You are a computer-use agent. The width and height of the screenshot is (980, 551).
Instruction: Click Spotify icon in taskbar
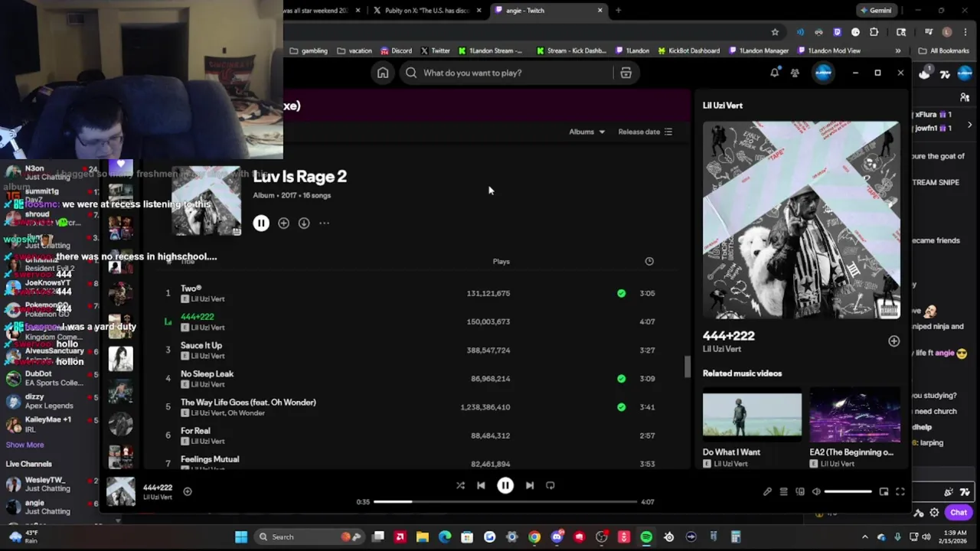pos(646,536)
